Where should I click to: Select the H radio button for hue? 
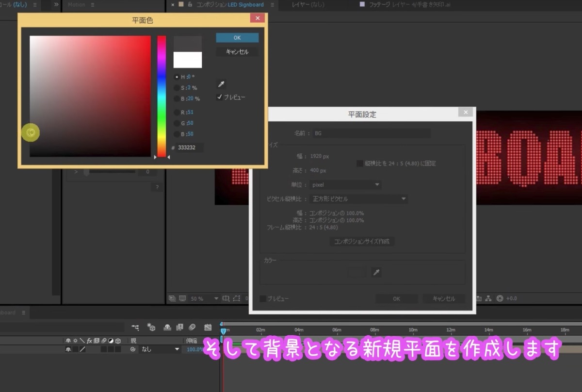(x=176, y=77)
